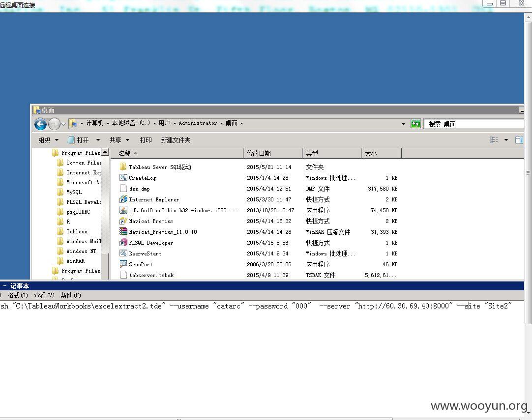
Task: Select the PLSQL Developer shortcut icon
Action: coord(123,243)
